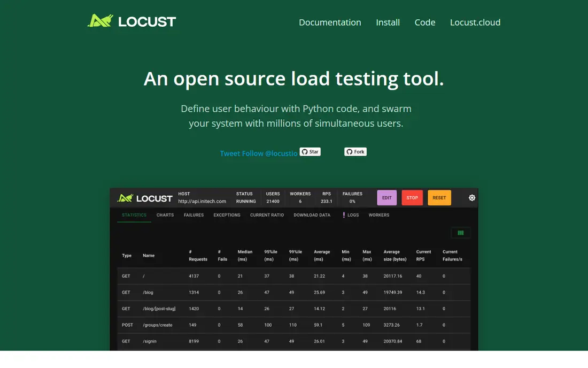Open the Install nav link
This screenshot has height=368, width=588.
(388, 22)
